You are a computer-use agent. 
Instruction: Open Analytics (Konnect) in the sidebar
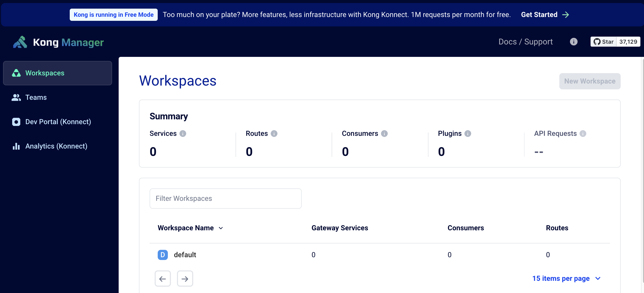click(56, 146)
